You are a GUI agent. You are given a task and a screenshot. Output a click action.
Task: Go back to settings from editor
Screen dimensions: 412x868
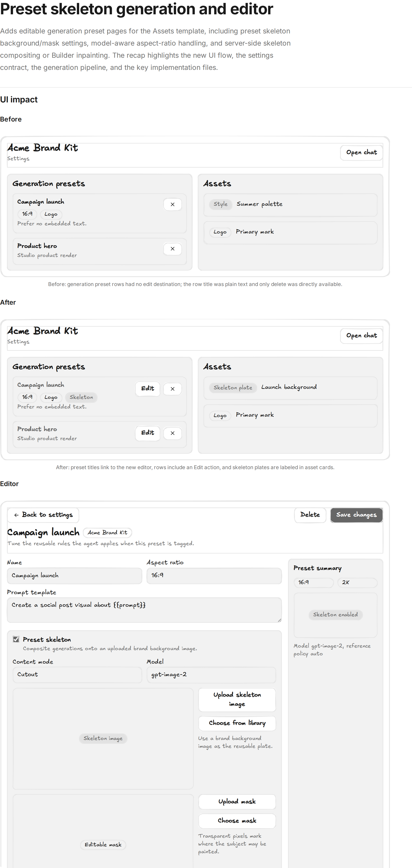tap(43, 515)
